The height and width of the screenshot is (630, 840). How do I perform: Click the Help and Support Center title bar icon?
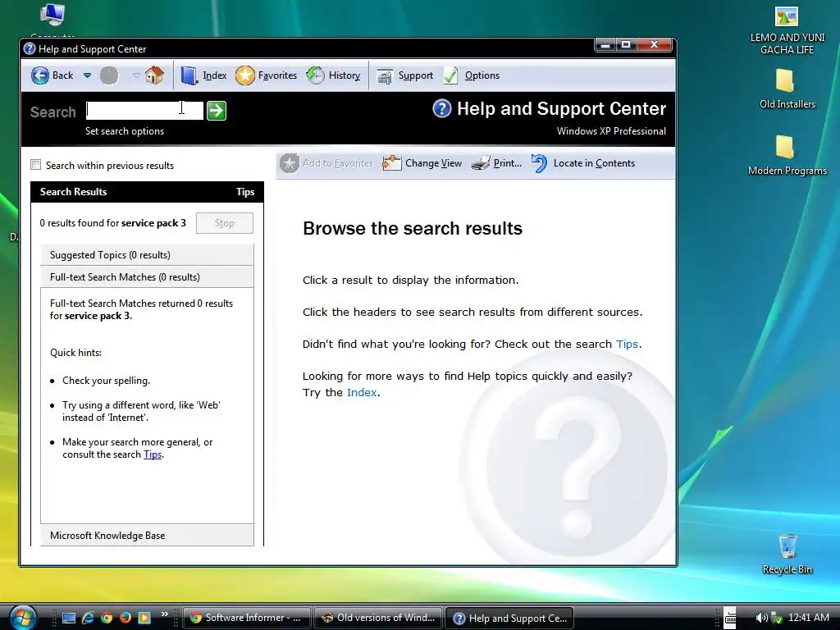(30, 48)
